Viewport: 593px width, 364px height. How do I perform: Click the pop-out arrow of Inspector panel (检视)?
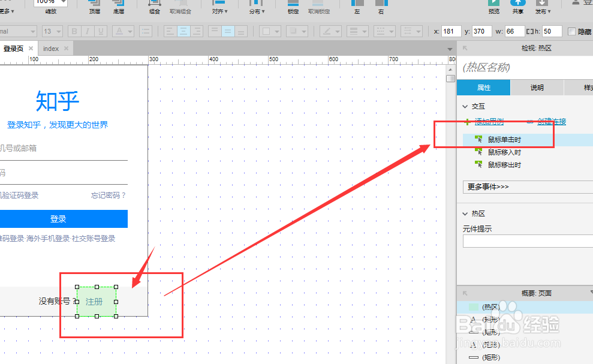pos(465,48)
